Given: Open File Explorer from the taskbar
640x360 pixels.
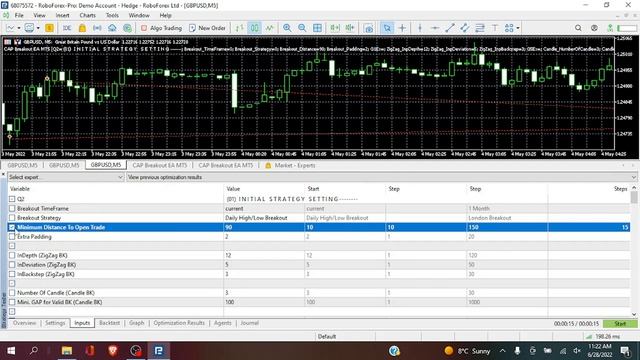Looking at the screenshot, I should click(67, 351).
